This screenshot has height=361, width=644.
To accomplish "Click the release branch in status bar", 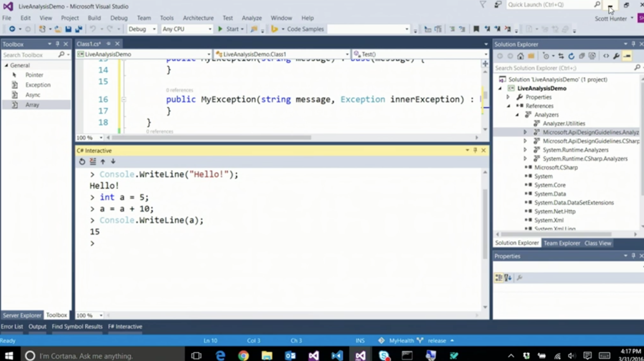I will pyautogui.click(x=437, y=341).
